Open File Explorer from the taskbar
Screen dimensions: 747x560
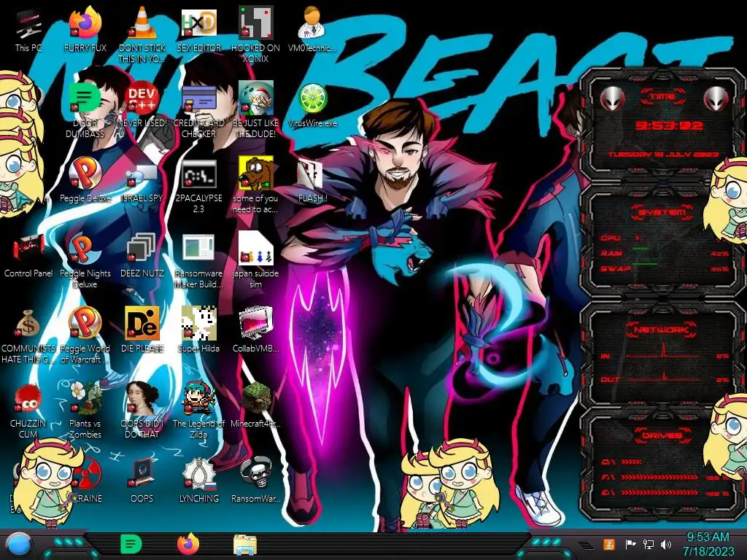[x=245, y=545]
